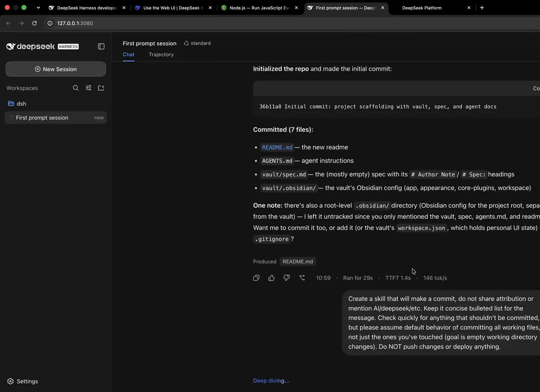Image resolution: width=540 pixels, height=392 pixels.
Task: Open a new browser tab
Action: [482, 8]
